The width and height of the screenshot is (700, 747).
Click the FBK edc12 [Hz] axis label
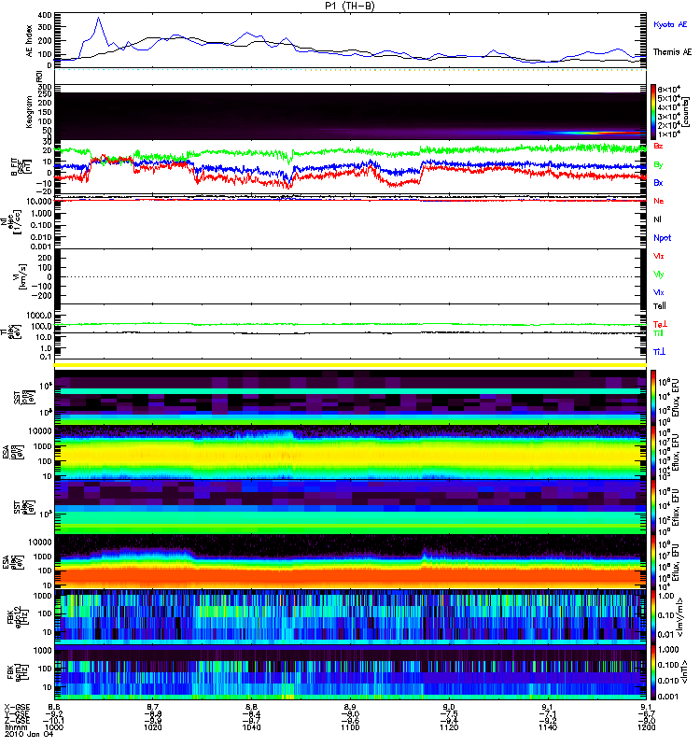18,616
